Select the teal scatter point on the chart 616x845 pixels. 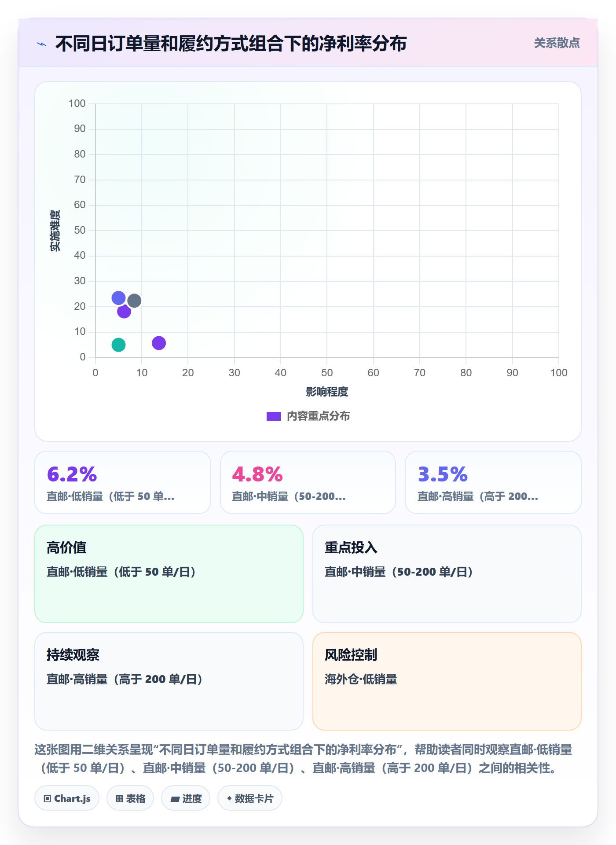[x=118, y=345]
